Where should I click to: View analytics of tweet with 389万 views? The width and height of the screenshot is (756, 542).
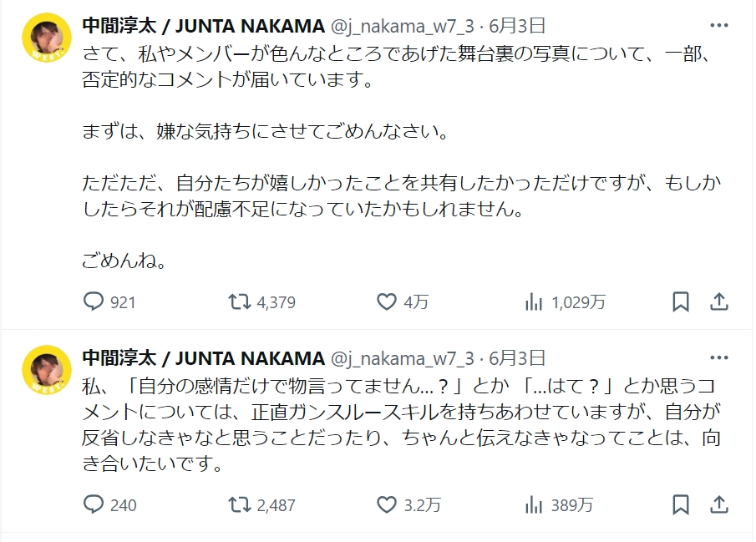[x=534, y=504]
